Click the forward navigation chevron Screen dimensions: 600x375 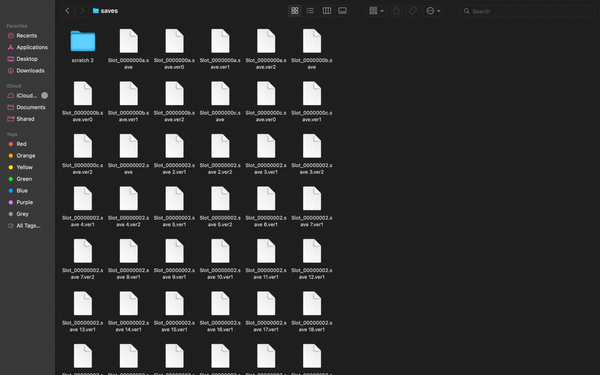coord(82,11)
